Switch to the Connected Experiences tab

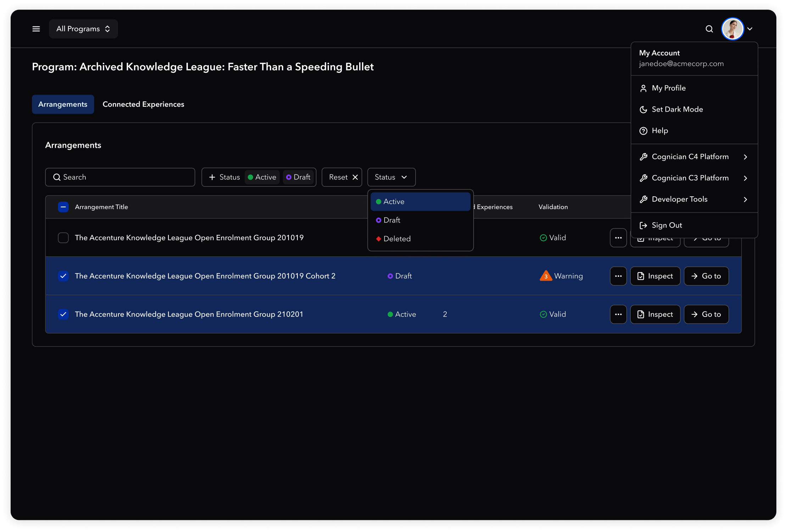click(143, 104)
